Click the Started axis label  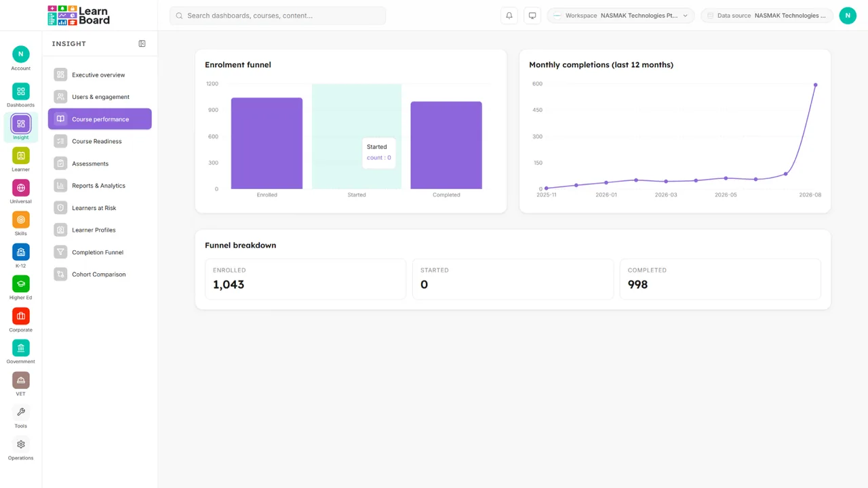click(x=357, y=195)
